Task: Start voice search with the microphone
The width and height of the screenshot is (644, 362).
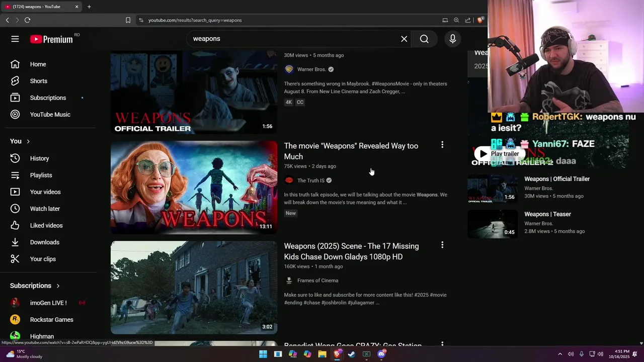Action: pos(453,39)
